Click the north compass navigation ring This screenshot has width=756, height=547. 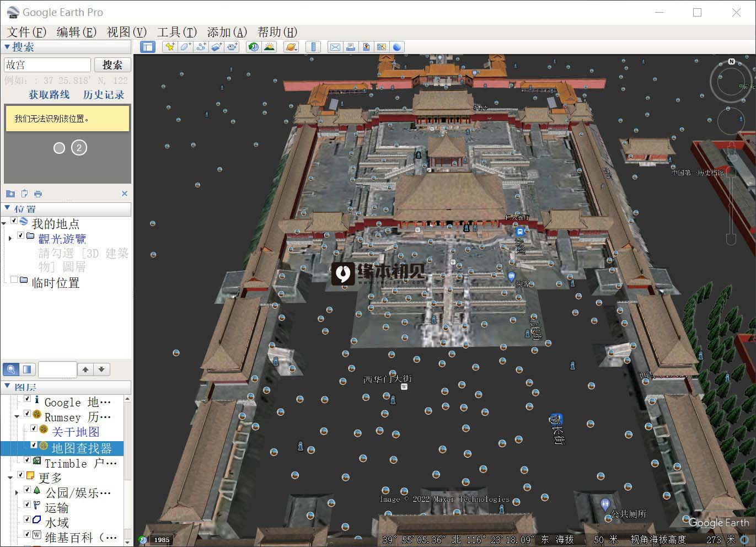click(x=731, y=82)
